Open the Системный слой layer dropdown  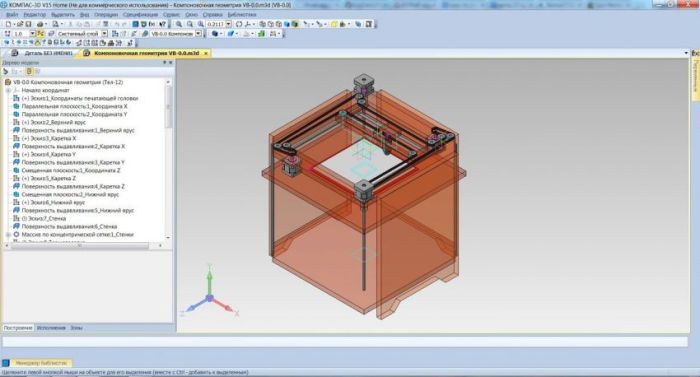104,34
